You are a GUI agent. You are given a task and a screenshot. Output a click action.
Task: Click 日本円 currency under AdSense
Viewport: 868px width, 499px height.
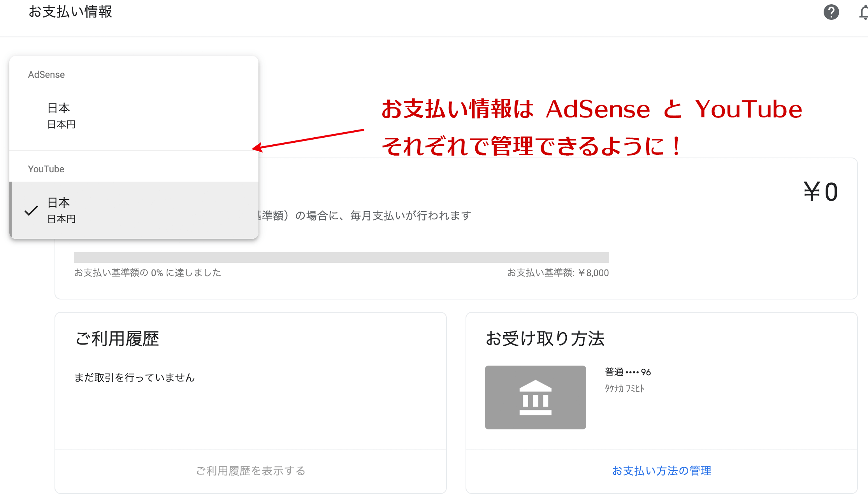click(61, 124)
